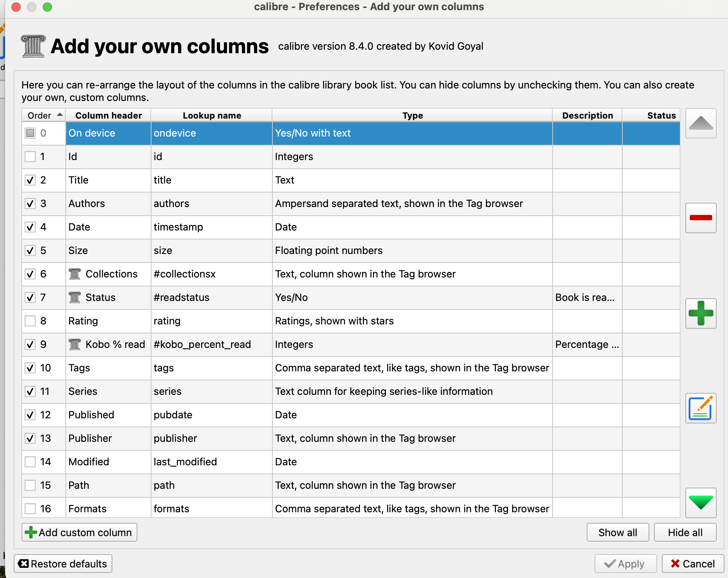Click the Lookup name column header

tap(212, 115)
